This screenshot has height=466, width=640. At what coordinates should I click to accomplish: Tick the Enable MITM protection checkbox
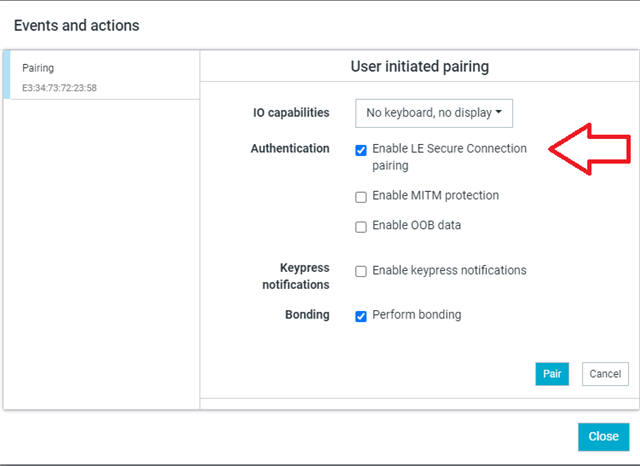[x=361, y=197]
